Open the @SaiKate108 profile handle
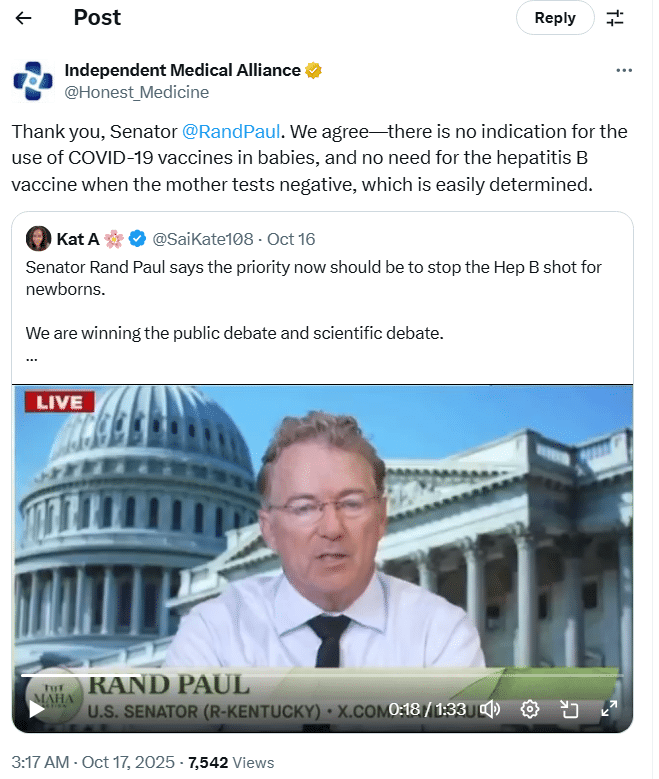Screen dimensions: 659x779 [x=203, y=239]
